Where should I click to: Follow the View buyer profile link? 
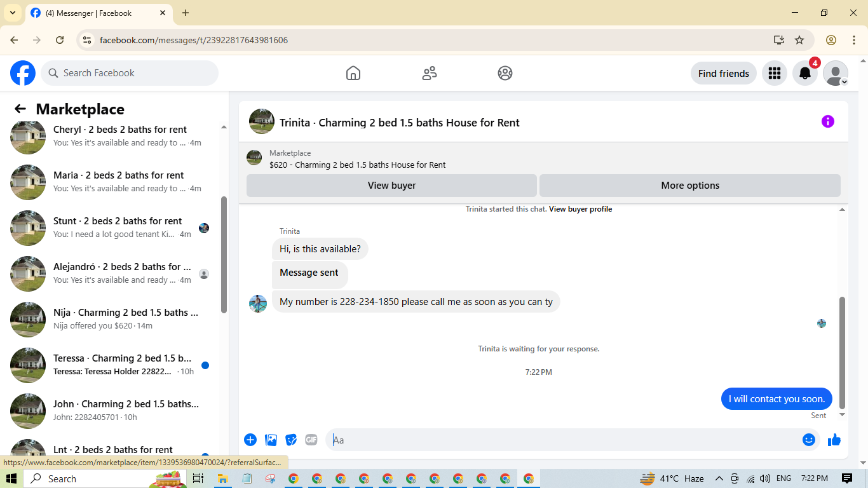coord(581,209)
